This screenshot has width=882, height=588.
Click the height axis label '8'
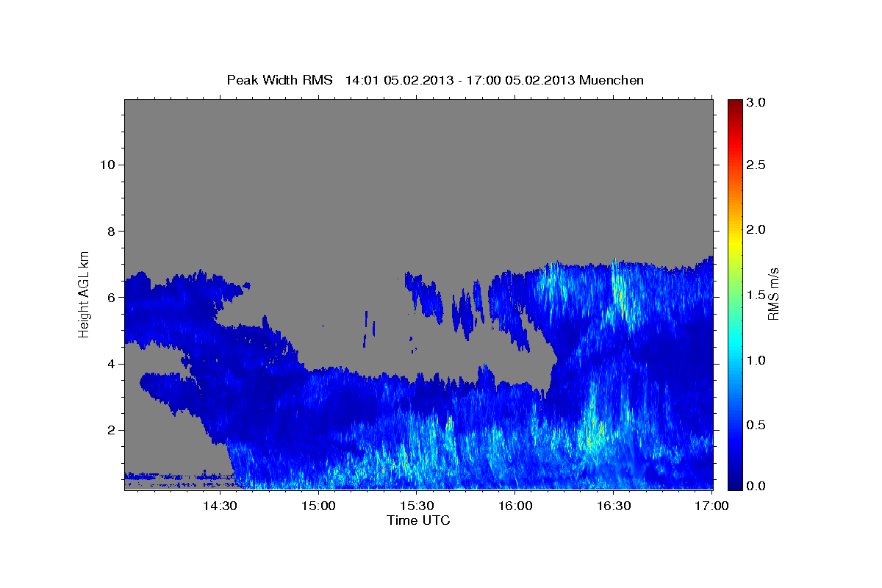110,231
